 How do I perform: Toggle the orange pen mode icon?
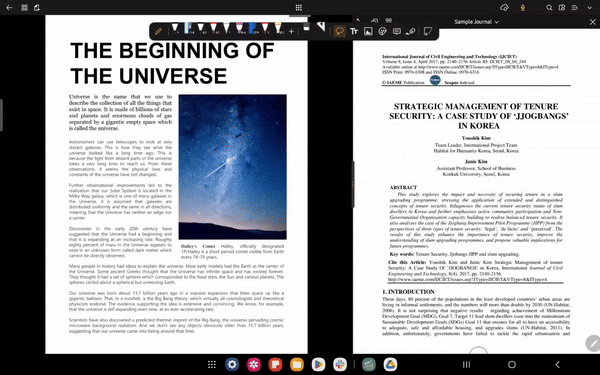(x=158, y=31)
